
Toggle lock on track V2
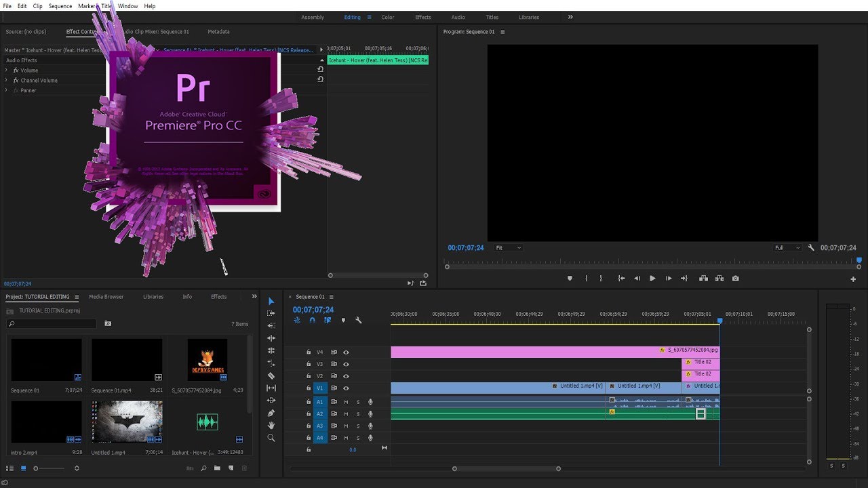click(309, 376)
